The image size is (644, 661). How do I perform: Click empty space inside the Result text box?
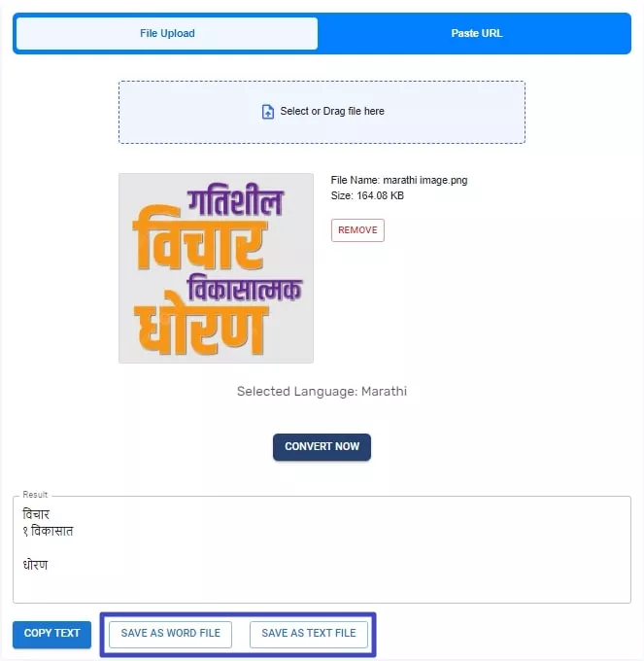tap(389, 564)
